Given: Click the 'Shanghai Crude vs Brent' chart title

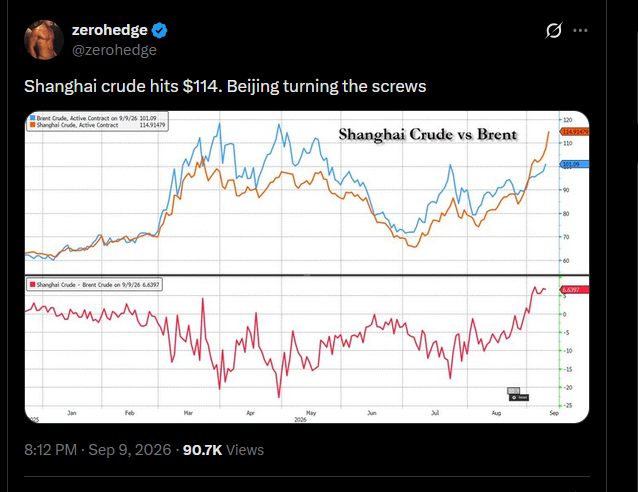Looking at the screenshot, I should (x=428, y=135).
